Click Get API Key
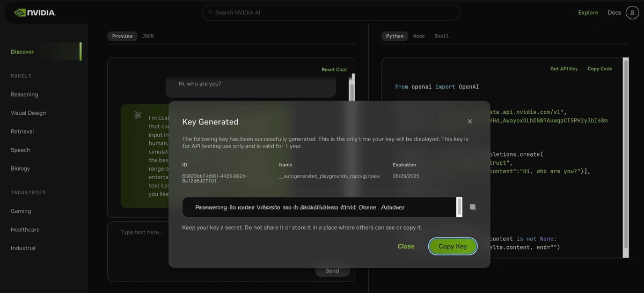The image size is (644, 293). [x=564, y=69]
